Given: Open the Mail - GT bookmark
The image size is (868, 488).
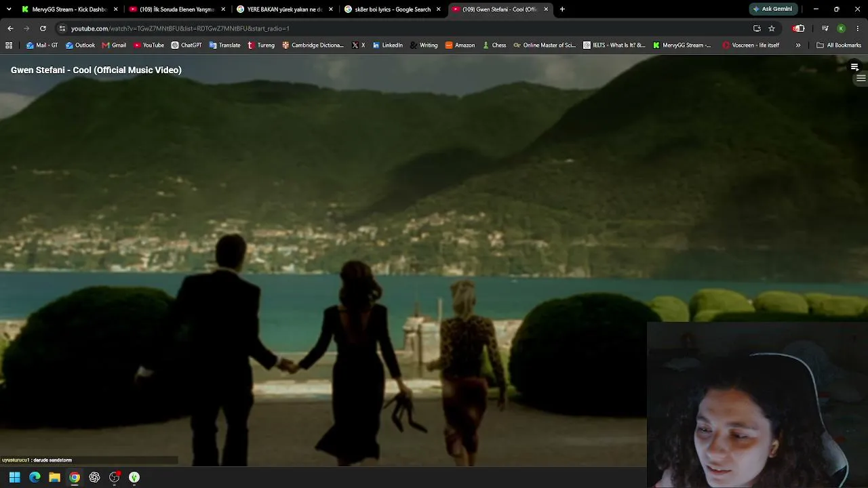Looking at the screenshot, I should coord(42,45).
